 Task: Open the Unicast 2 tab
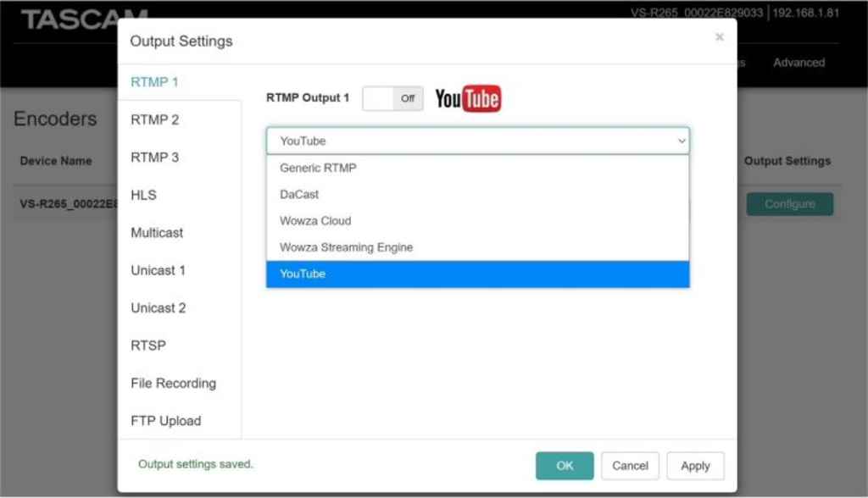(158, 307)
